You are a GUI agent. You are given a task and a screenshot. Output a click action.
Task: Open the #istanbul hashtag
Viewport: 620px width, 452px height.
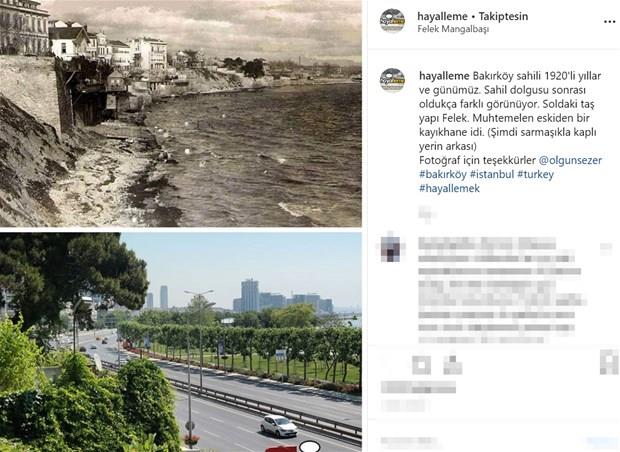pos(492,174)
